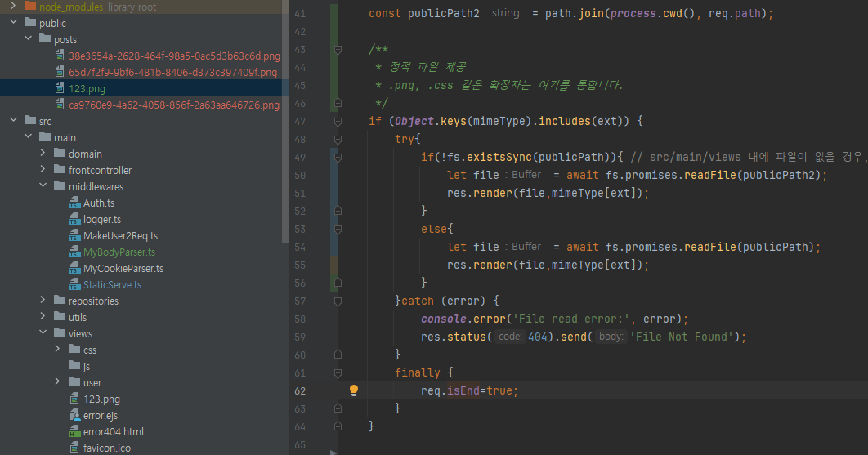
Task: Expand the repositories folder arrow
Action: click(x=43, y=300)
